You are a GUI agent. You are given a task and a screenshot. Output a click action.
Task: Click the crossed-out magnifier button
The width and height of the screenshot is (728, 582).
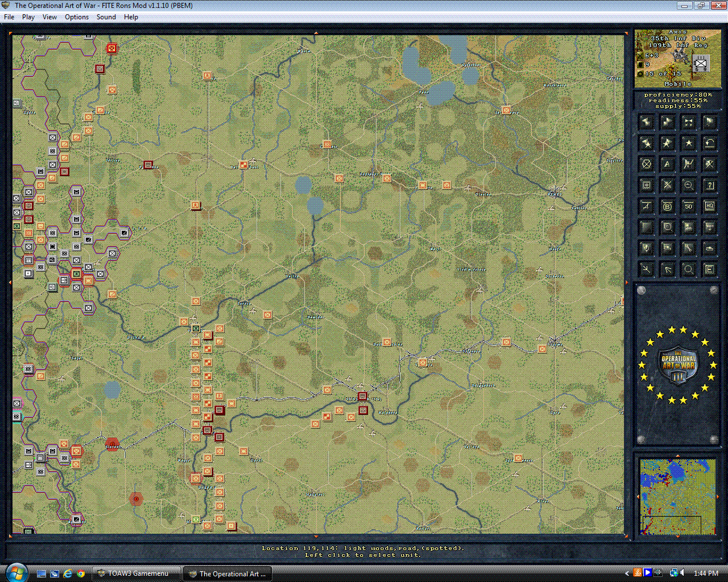pyautogui.click(x=709, y=164)
